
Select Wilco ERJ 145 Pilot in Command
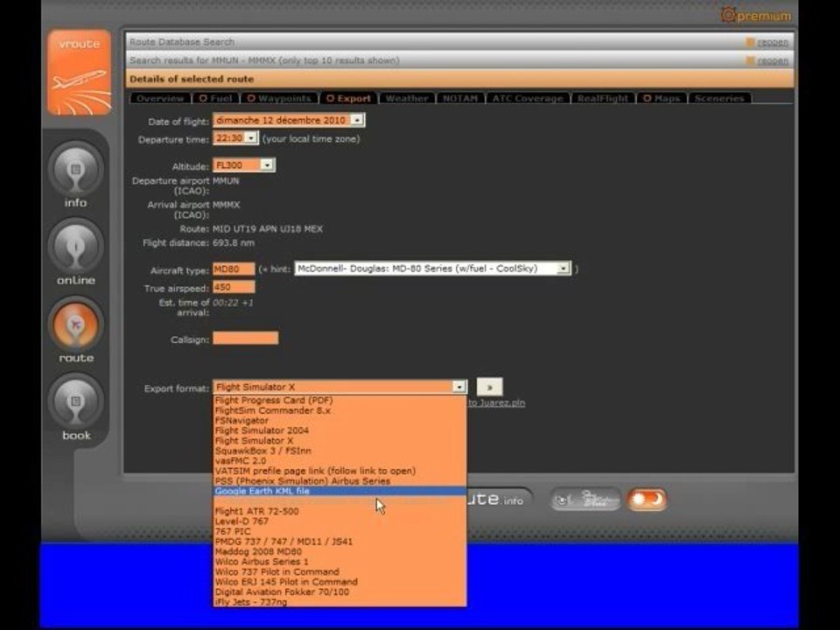tap(339, 582)
